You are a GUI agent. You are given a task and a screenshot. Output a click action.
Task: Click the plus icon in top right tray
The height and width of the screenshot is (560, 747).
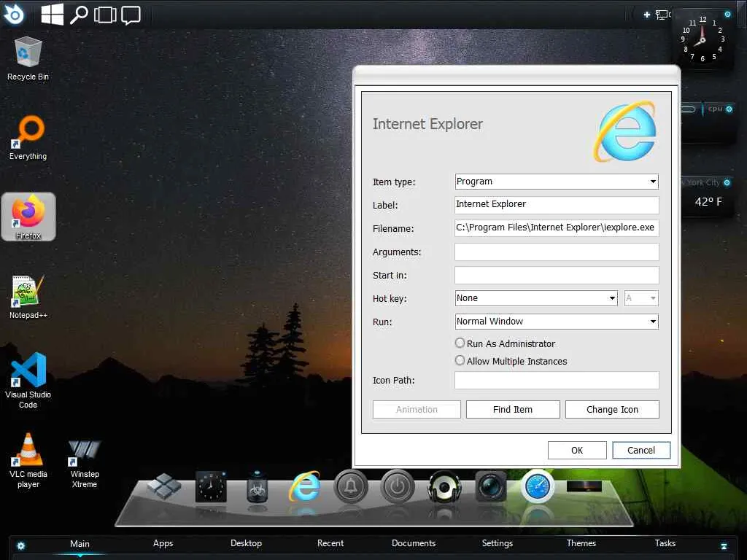click(646, 15)
